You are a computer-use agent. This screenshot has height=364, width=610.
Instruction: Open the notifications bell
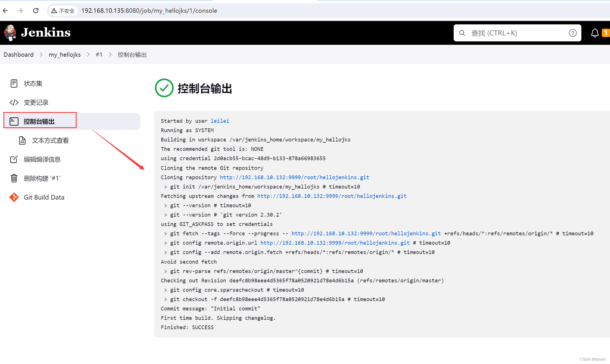[x=595, y=33]
